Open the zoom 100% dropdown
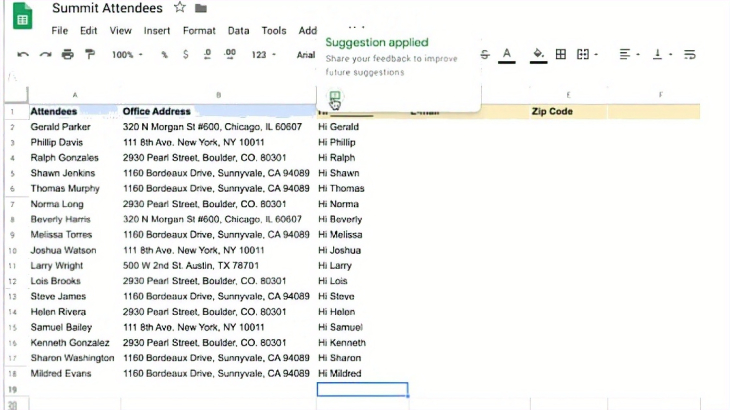730x410 pixels. 127,55
